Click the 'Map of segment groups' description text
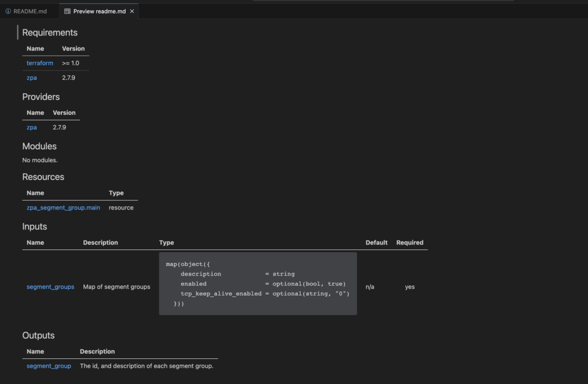This screenshot has width=588, height=384. click(x=117, y=287)
